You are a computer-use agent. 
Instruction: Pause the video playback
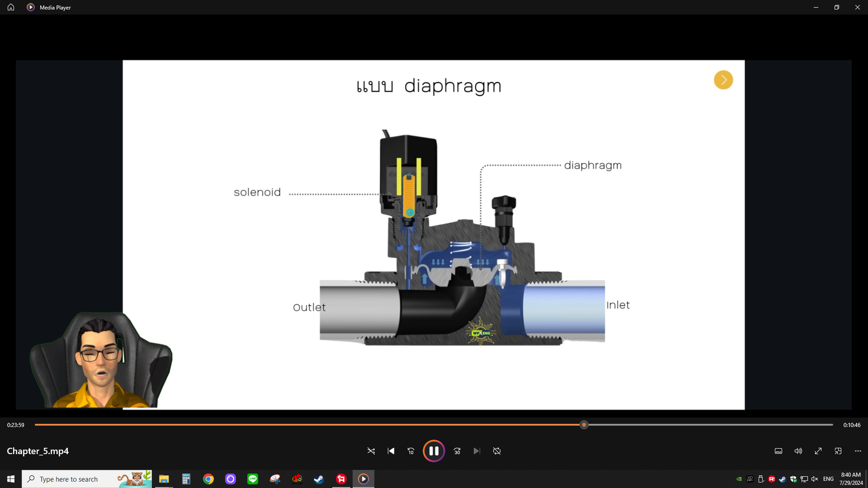click(433, 451)
